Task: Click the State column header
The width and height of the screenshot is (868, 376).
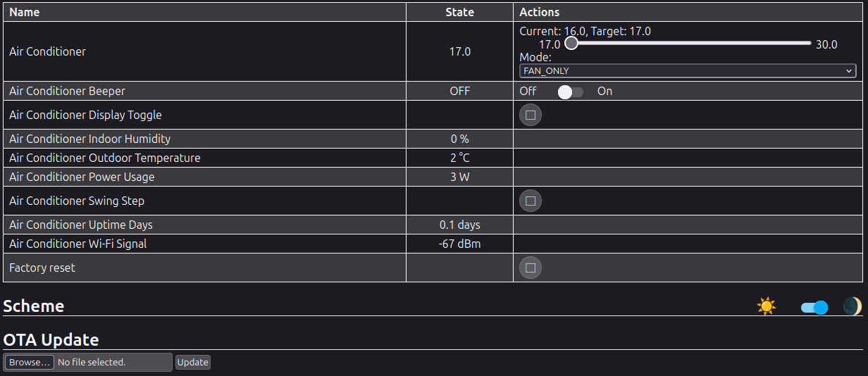Action: [459, 12]
